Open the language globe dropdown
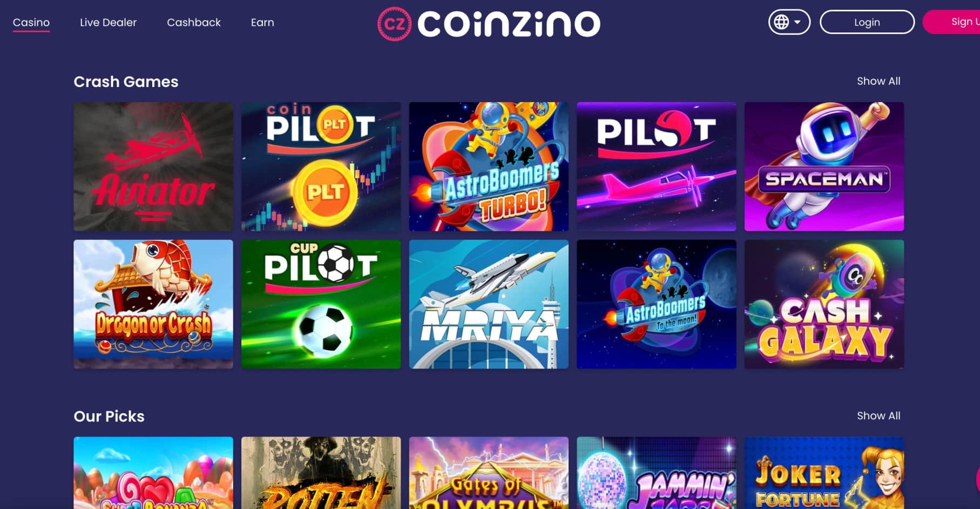This screenshot has height=509, width=980. point(789,22)
